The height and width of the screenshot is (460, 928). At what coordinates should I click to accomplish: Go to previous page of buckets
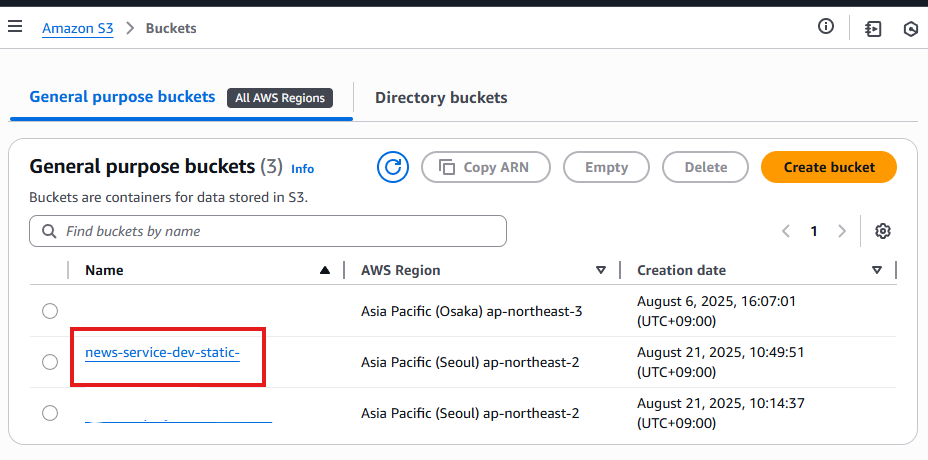786,231
